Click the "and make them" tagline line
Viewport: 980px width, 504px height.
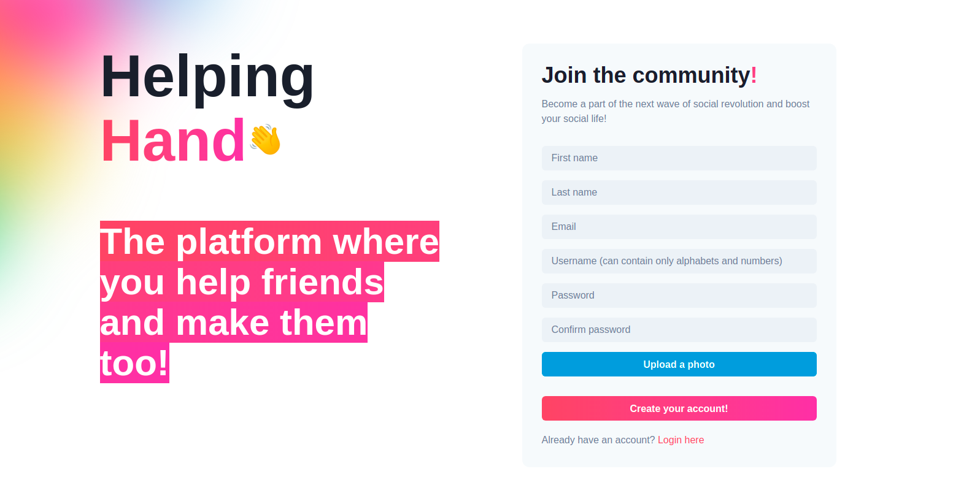[x=234, y=323]
